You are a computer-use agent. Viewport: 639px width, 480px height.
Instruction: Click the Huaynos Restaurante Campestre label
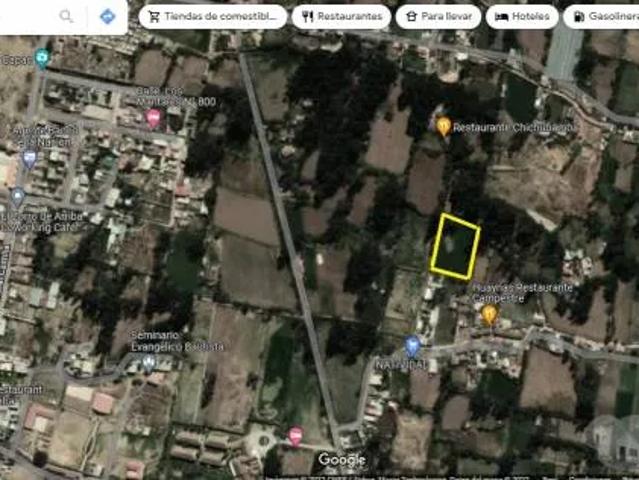click(x=522, y=293)
